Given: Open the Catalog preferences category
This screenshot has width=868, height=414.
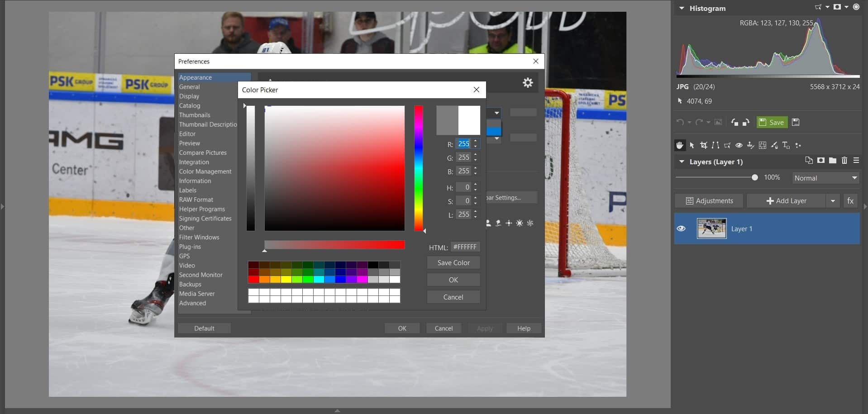Looking at the screenshot, I should click(x=189, y=105).
